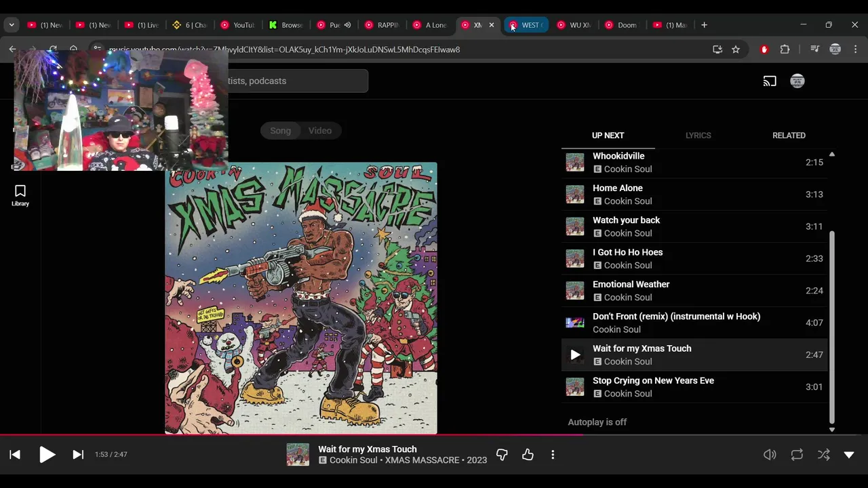Open Cookin Soul artist under Emotional Weather
Screen dimensions: 868x488
coord(628,298)
